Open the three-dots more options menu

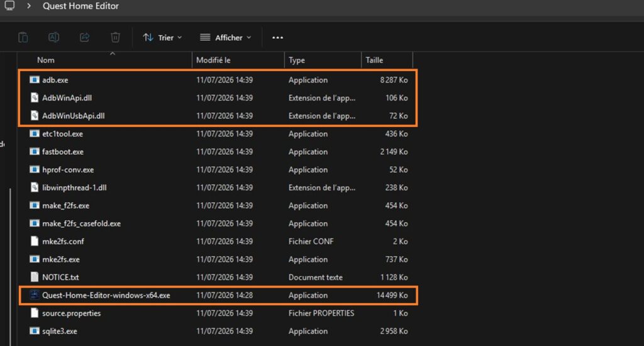point(277,37)
